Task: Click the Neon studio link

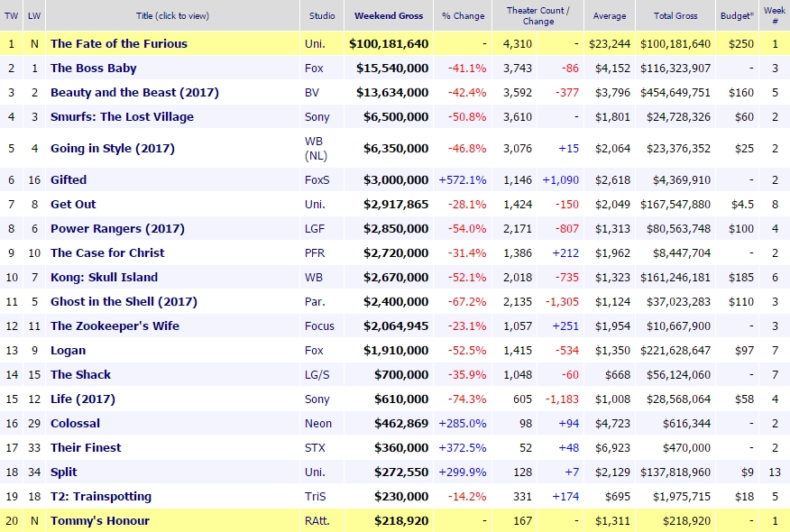Action: 318,424
